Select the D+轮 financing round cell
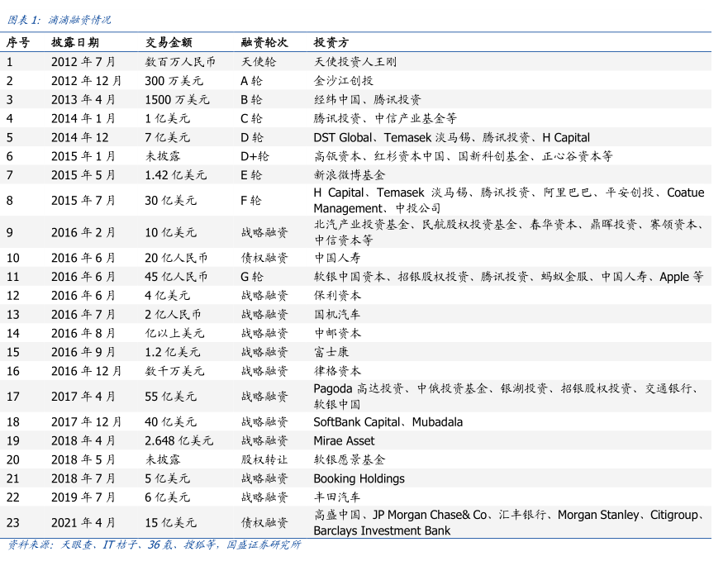 point(255,156)
